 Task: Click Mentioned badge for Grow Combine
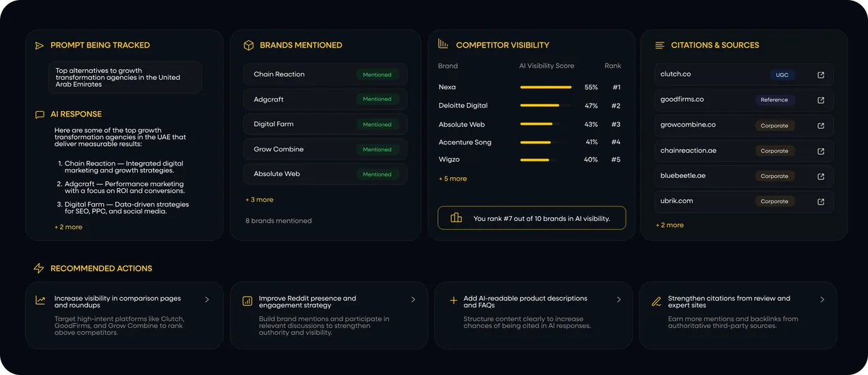tap(377, 149)
